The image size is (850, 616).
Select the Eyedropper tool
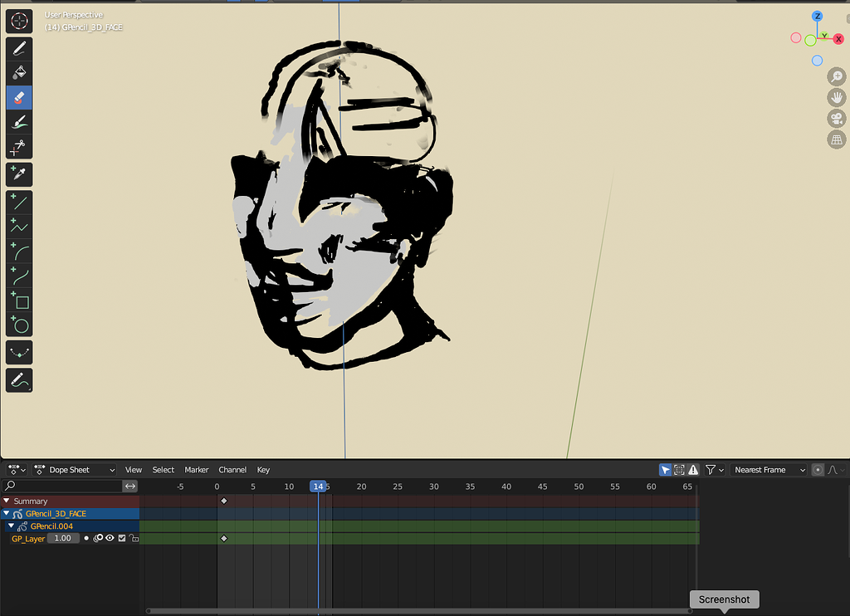tap(19, 174)
